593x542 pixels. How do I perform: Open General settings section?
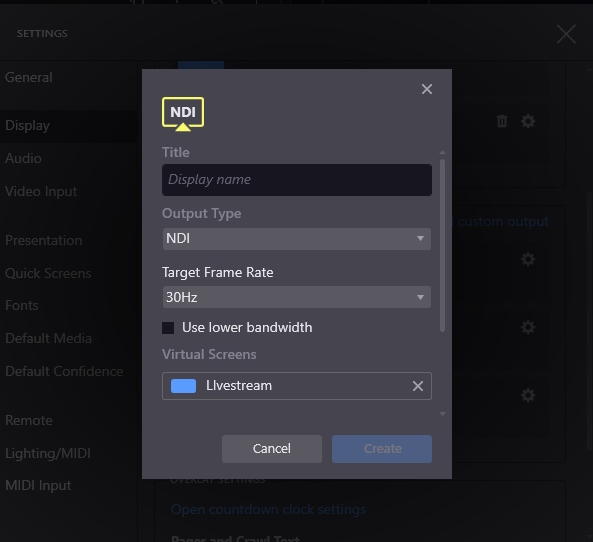click(29, 78)
